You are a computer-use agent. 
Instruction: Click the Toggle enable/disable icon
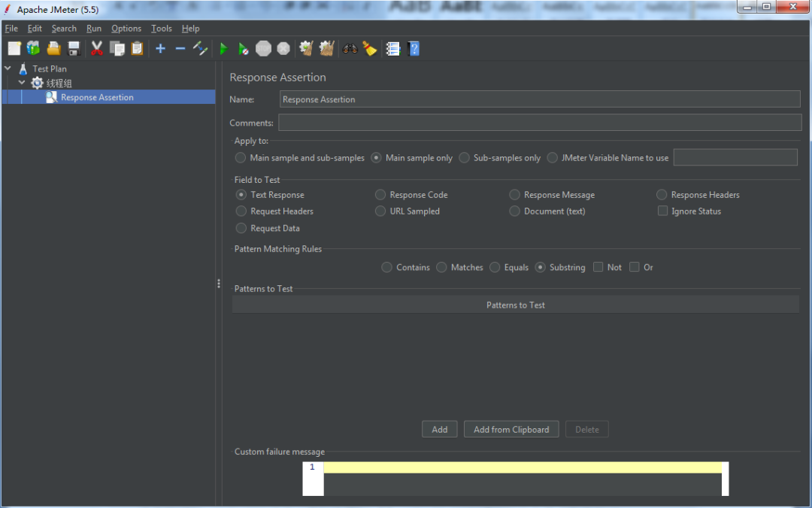click(x=200, y=49)
